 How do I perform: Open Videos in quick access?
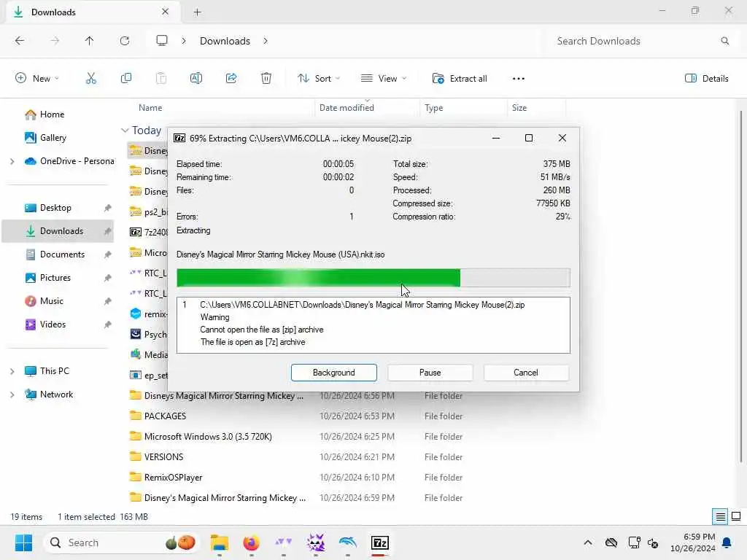tap(53, 324)
